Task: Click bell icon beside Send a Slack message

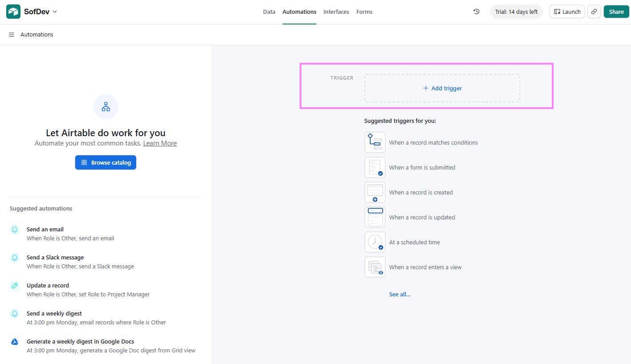Action: point(15,258)
